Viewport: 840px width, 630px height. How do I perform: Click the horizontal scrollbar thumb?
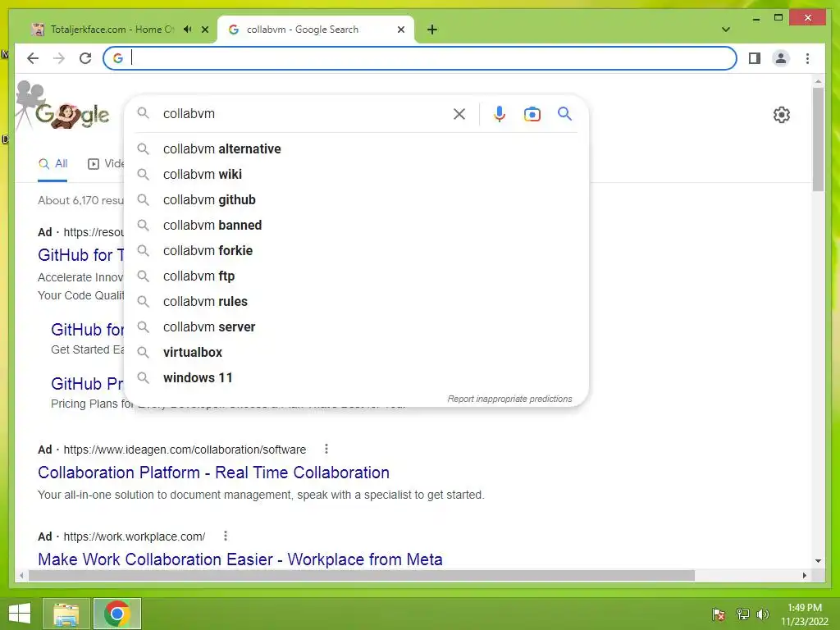pyautogui.click(x=362, y=575)
